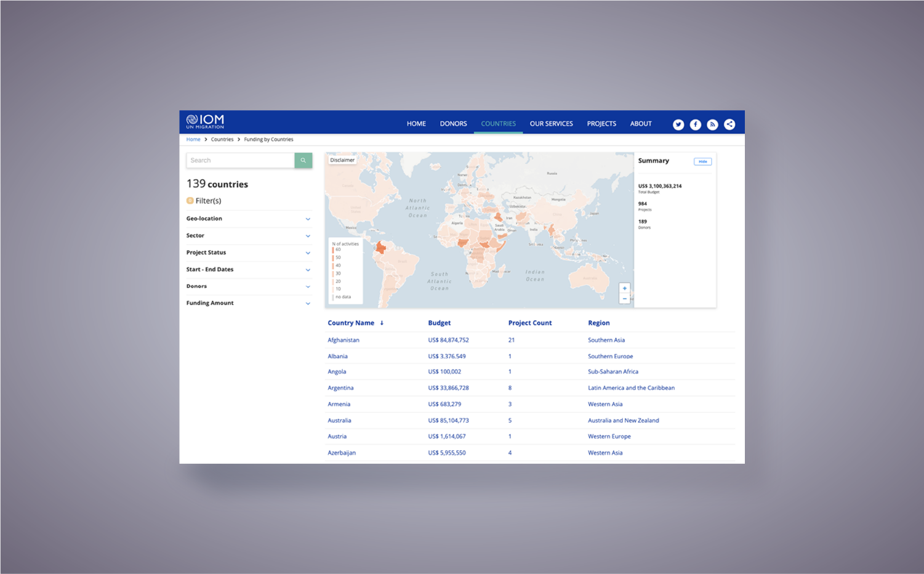Open the ABOUT menu item
Viewport: 924px width, 574px height.
(x=641, y=124)
